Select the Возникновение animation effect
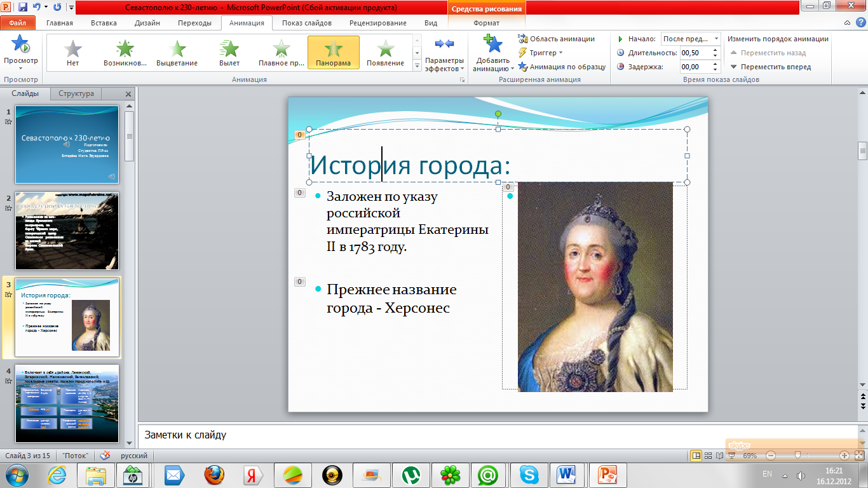 point(125,52)
